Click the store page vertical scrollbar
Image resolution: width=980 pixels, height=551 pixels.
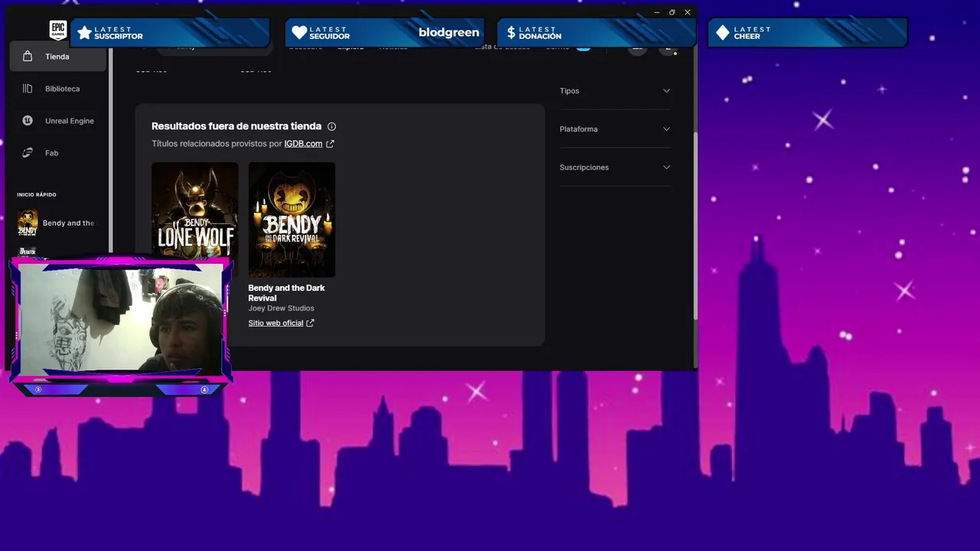[695, 226]
